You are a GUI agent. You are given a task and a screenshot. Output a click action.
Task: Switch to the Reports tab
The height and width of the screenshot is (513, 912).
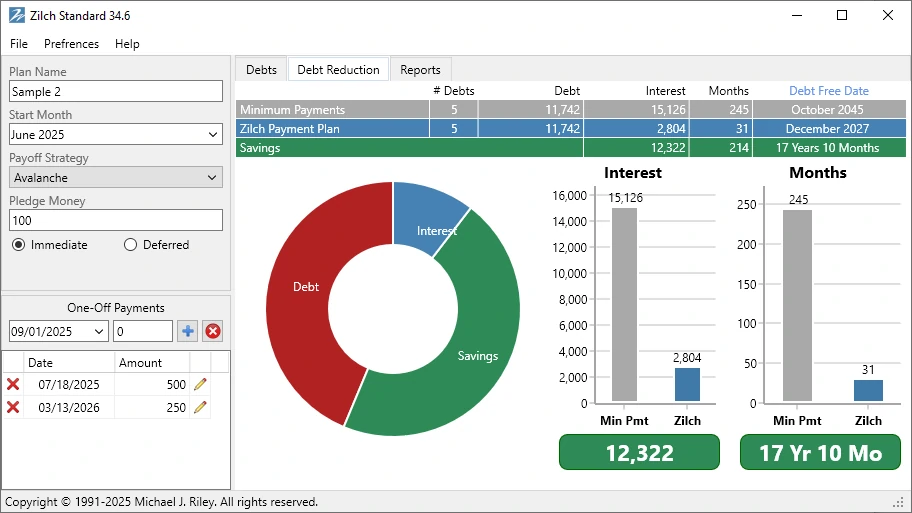pyautogui.click(x=420, y=70)
